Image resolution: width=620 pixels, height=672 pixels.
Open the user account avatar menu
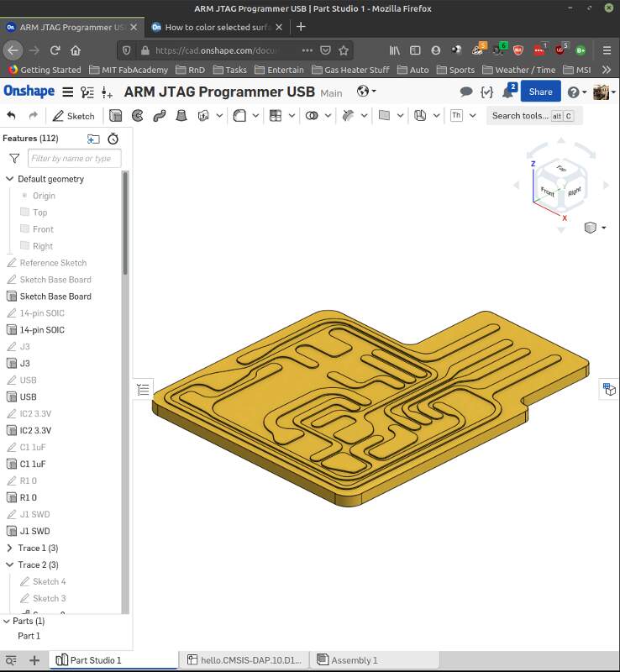[604, 92]
